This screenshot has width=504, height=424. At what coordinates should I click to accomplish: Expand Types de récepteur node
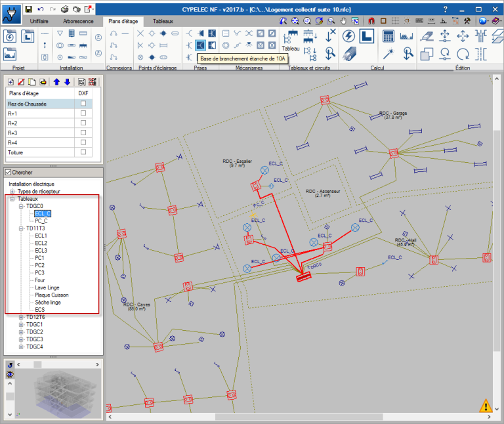tap(12, 191)
